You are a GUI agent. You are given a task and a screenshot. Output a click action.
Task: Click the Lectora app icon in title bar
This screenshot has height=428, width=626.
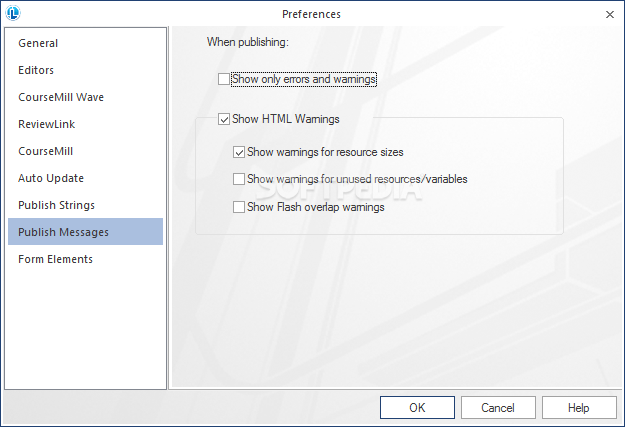coord(13,13)
